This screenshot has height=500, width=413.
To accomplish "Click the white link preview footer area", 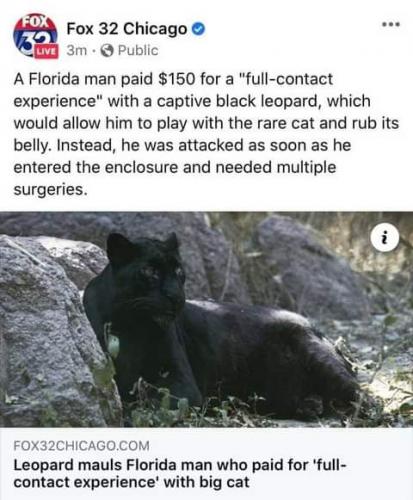I will [206, 464].
